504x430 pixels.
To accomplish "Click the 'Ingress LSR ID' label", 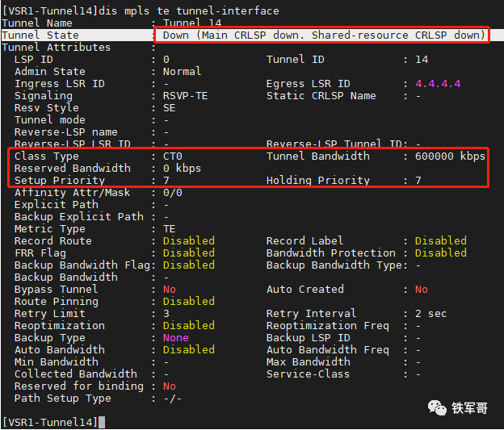I will tap(60, 83).
